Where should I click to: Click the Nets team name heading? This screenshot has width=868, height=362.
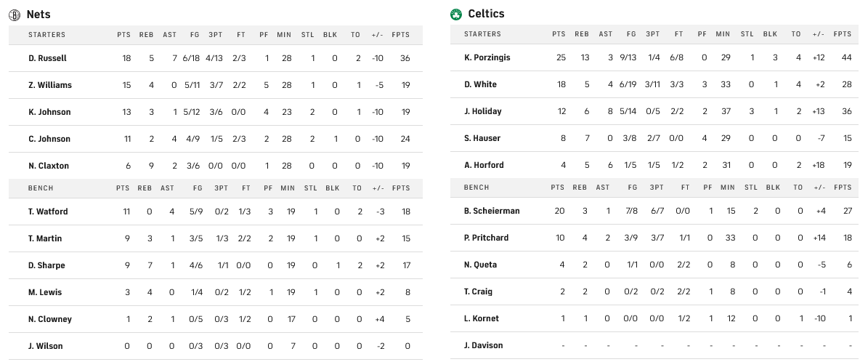pyautogui.click(x=38, y=15)
